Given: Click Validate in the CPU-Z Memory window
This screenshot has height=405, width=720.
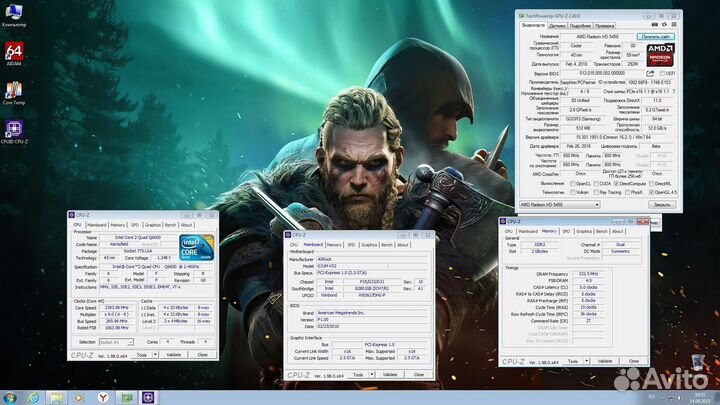Looking at the screenshot, I should click(605, 361).
